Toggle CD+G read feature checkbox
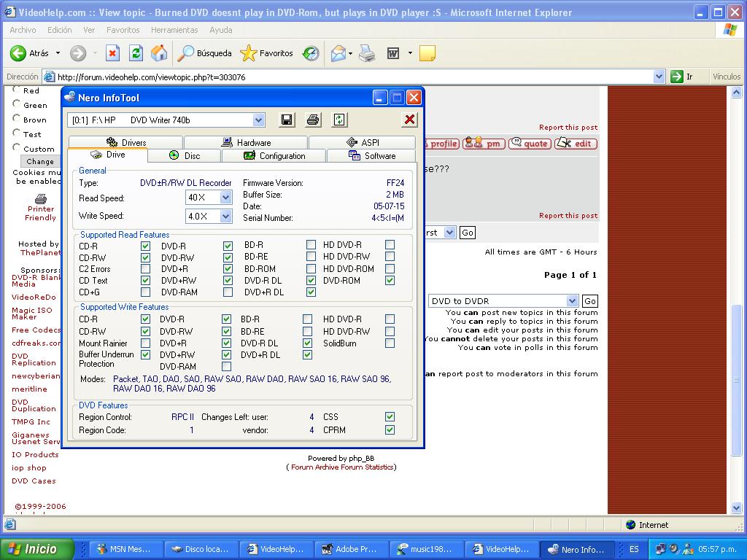Image resolution: width=747 pixels, height=560 pixels. click(x=145, y=292)
